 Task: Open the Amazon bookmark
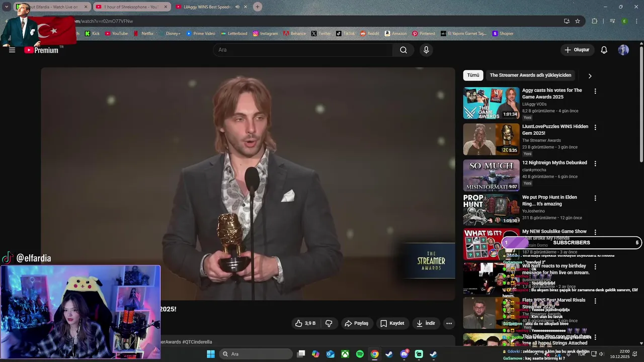396,34
